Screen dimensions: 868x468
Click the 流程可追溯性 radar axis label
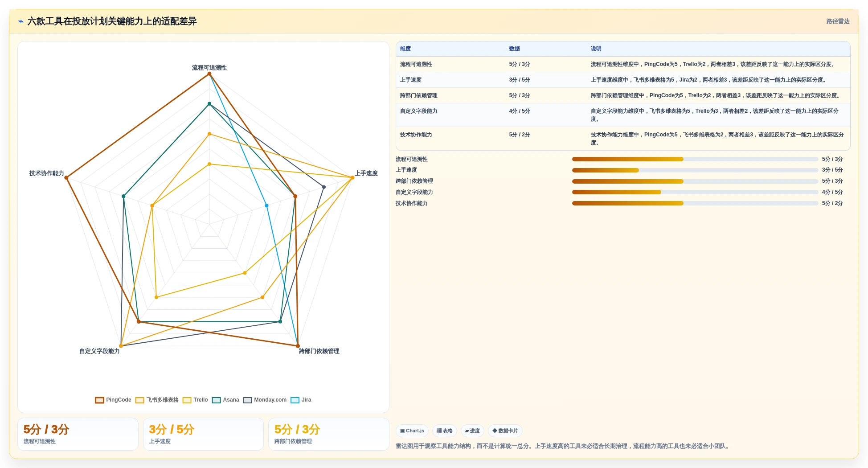[209, 68]
